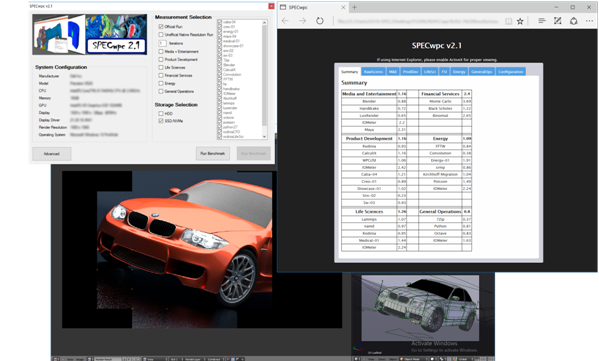599x361 pixels.
Task: Click the Make a Web Note icon
Action: click(558, 21)
